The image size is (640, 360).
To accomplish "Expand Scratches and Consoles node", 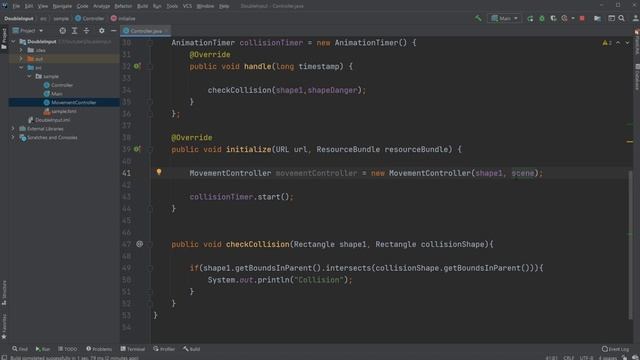I will pyautogui.click(x=13, y=138).
